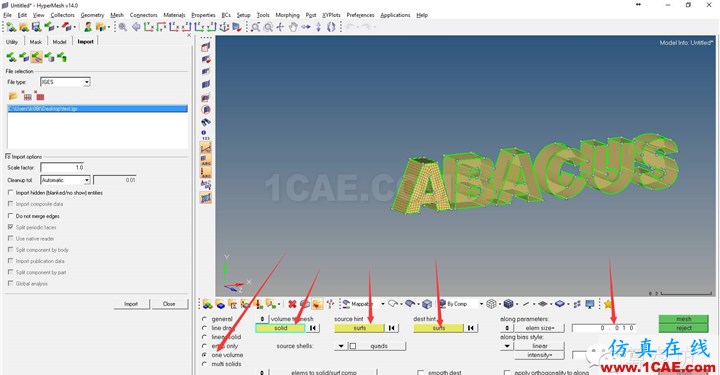
Task: Click the shaded cube geometry display icon
Action: pos(508,304)
